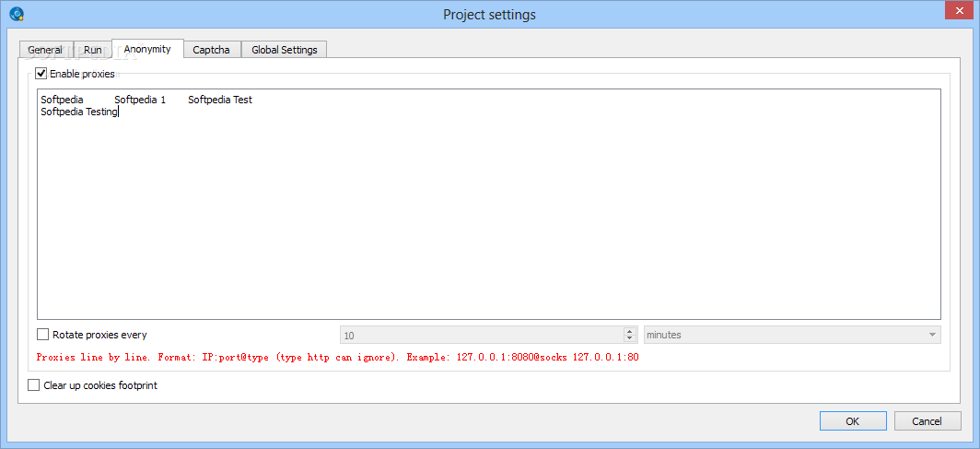Switch to Global Settings tab

coord(285,50)
